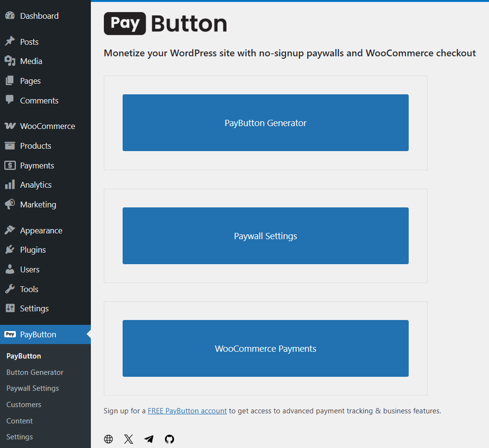Viewport: 489px width, 448px height.
Task: Click the Marketing megaphone icon
Action: (x=11, y=204)
